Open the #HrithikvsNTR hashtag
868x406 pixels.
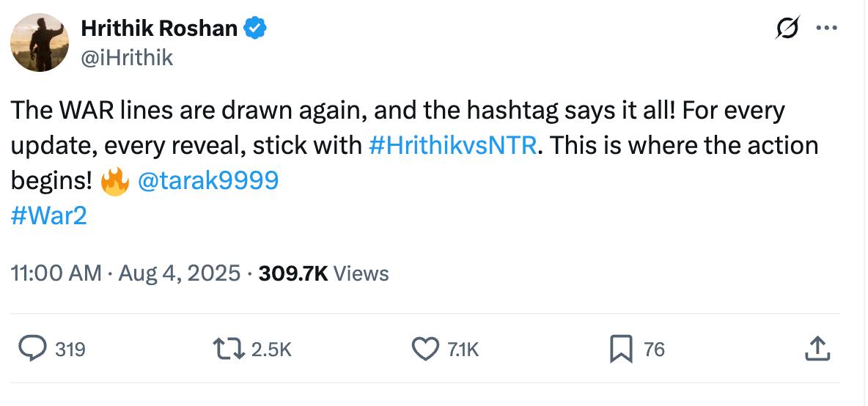tap(452, 146)
